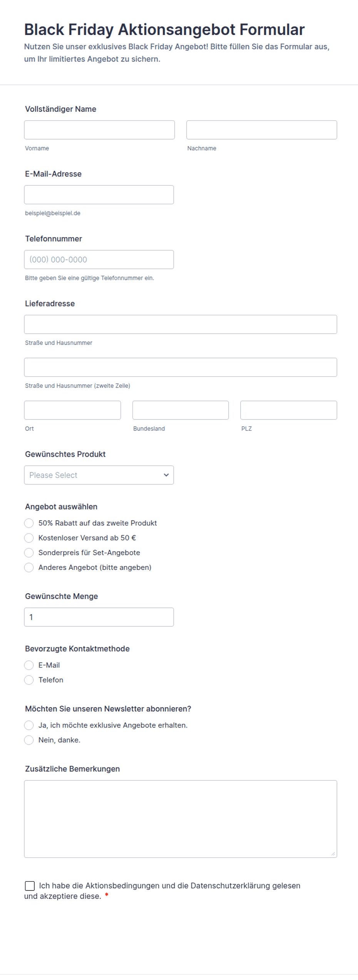Click the Bundesland input field

point(180,410)
